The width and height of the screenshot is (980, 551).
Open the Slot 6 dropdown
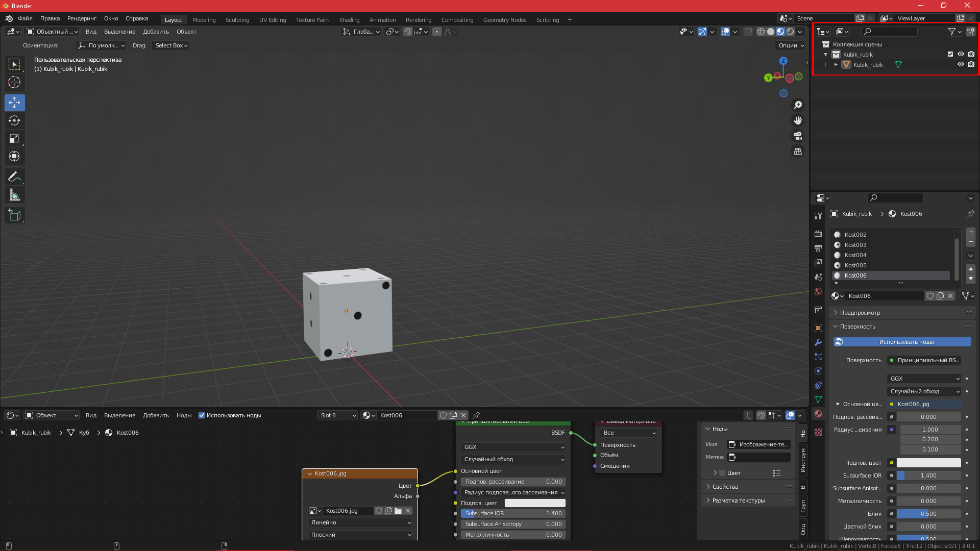[x=337, y=415]
